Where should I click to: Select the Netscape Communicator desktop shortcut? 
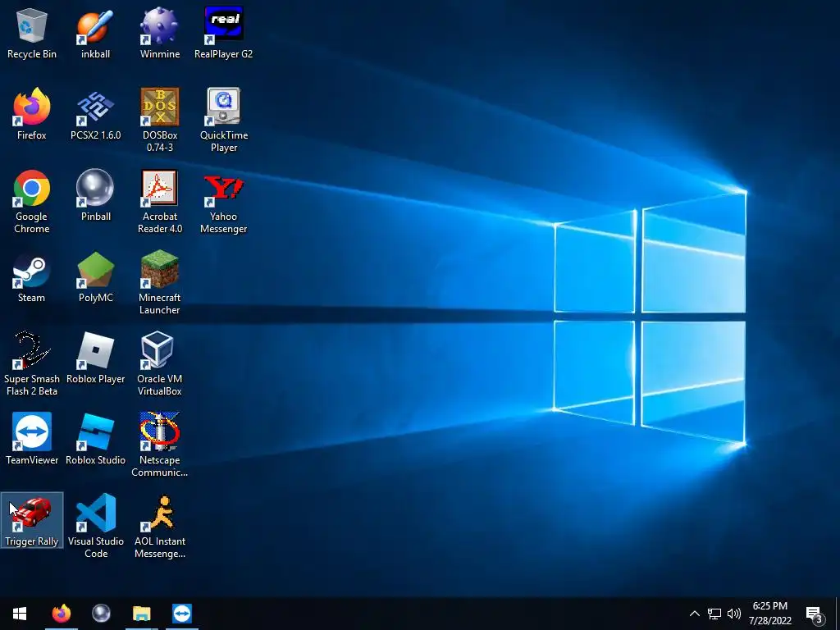[x=160, y=445]
